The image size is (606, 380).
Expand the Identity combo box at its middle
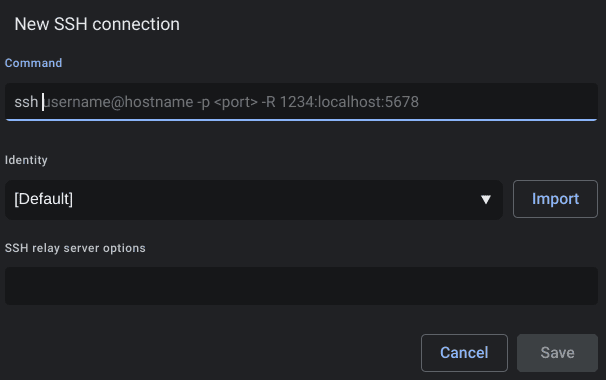point(254,199)
